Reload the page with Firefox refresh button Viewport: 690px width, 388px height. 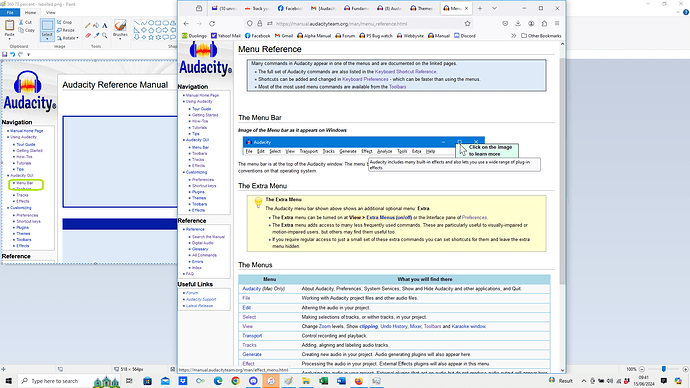212,24
